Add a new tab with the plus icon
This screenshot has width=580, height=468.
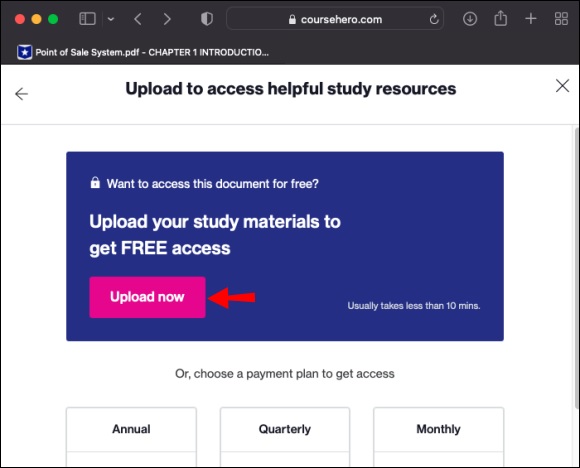coord(531,18)
